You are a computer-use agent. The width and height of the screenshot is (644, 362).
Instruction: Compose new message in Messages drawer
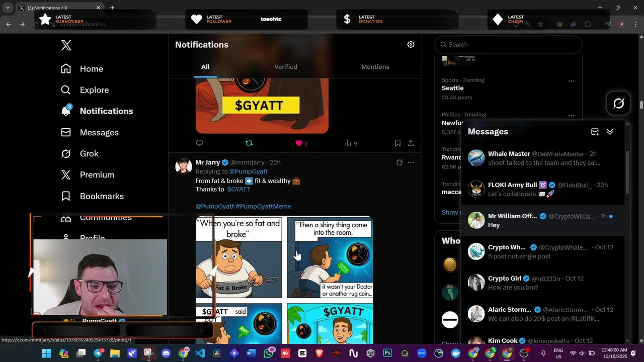coord(595,132)
